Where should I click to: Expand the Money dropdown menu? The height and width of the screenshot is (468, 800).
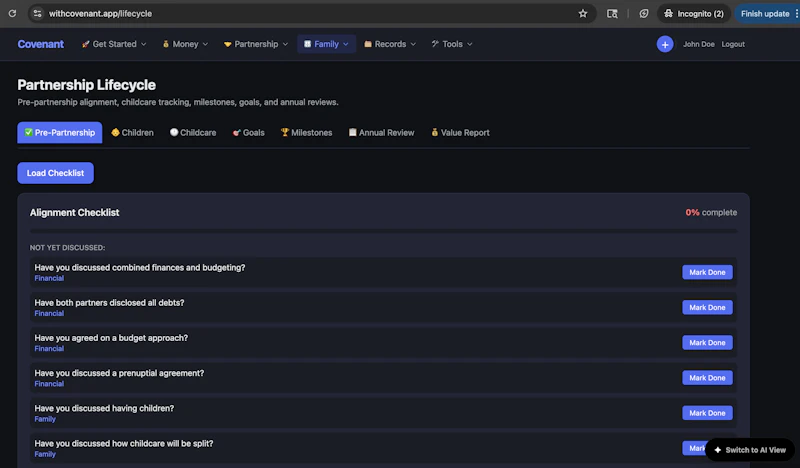(x=185, y=44)
